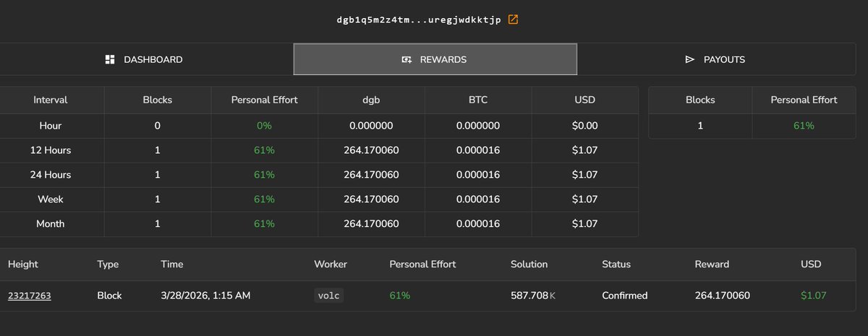Screen dimensions: 868x336
Task: Click the Reward column header
Action: (712, 264)
